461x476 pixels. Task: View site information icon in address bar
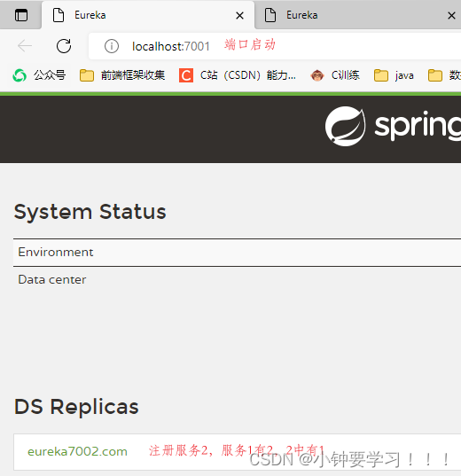click(112, 46)
